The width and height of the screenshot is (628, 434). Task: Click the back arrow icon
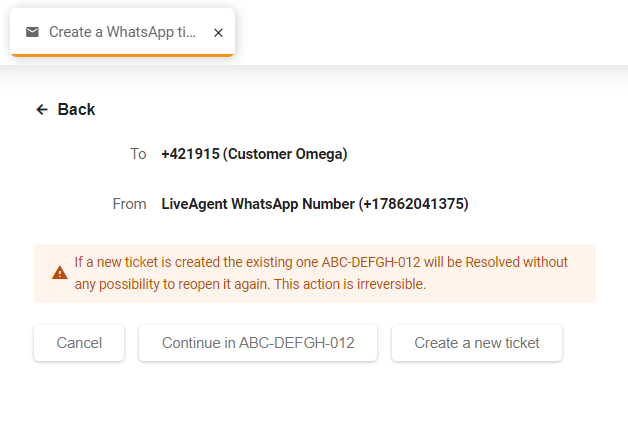[x=42, y=110]
